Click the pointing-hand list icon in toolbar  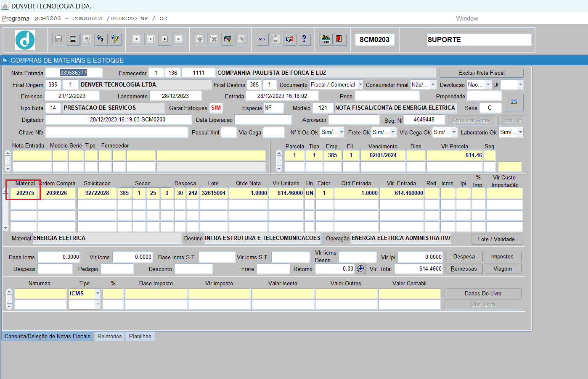[290, 39]
